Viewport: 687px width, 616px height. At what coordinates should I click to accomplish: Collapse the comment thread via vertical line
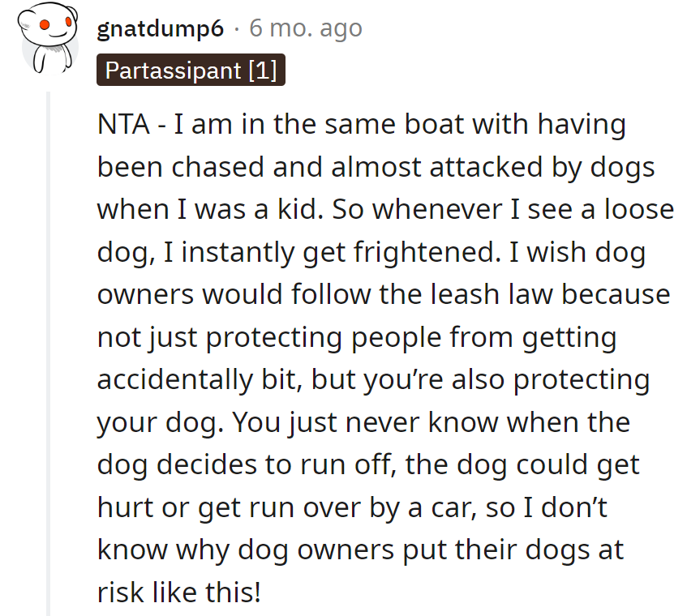(x=49, y=349)
